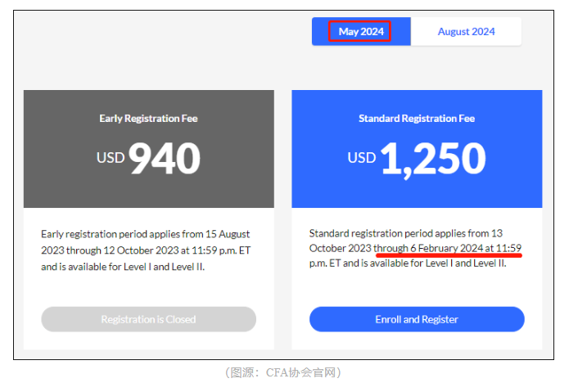Click the red-underlined 6 February 2024 deadline
Image resolution: width=578 pixels, height=392 pixels.
[x=448, y=248]
